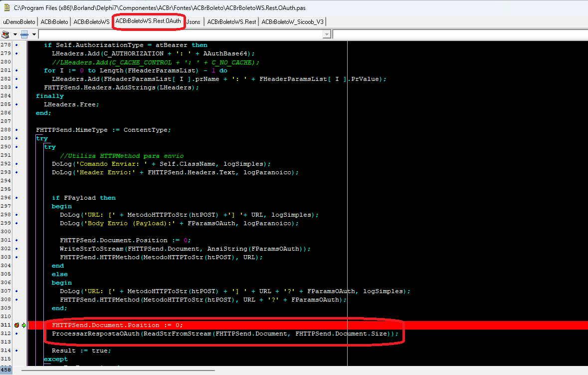Expand the wide combo box dropdown arrow
588x375 pixels.
[x=327, y=34]
